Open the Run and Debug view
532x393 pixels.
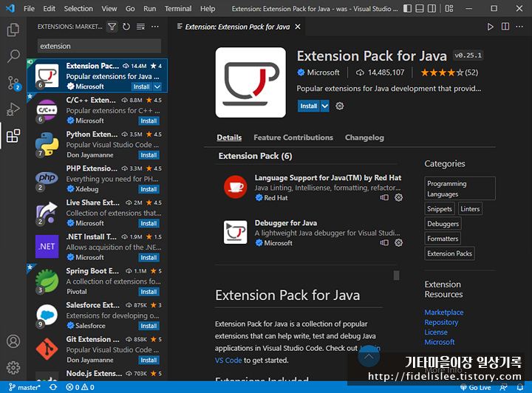(x=13, y=109)
